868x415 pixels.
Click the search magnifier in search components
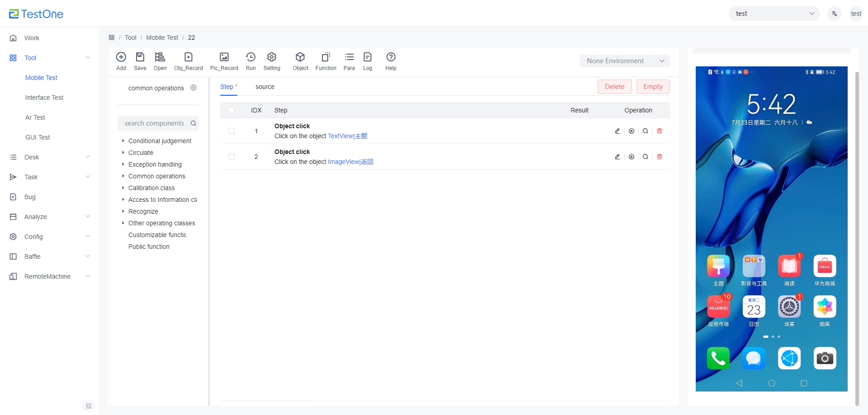tap(193, 123)
